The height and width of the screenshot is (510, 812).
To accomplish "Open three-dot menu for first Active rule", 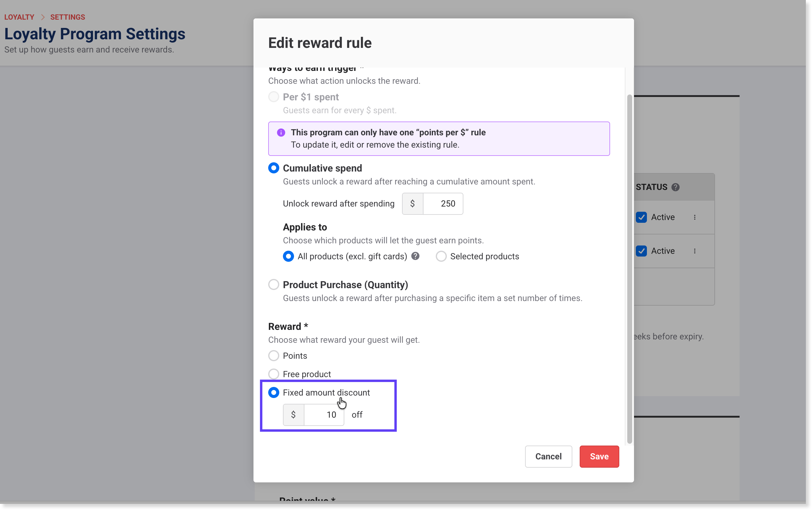I will 695,218.
